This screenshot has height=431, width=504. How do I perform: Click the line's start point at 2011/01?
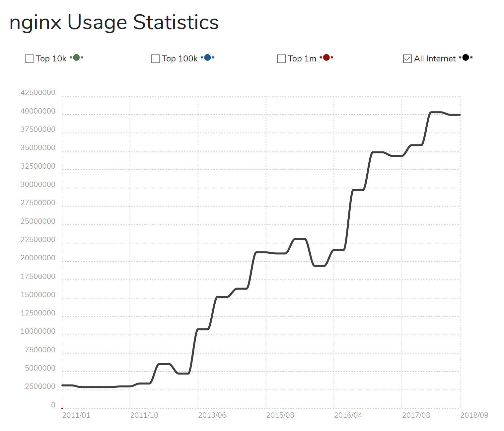tap(62, 386)
